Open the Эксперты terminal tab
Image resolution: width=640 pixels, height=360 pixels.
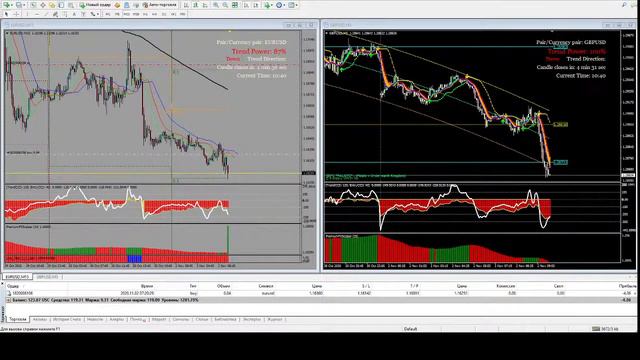tap(252, 319)
